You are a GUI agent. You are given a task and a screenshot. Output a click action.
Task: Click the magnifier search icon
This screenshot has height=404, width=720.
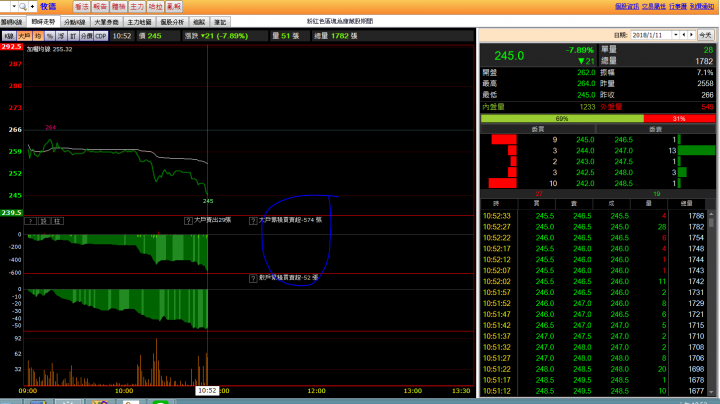22,6
